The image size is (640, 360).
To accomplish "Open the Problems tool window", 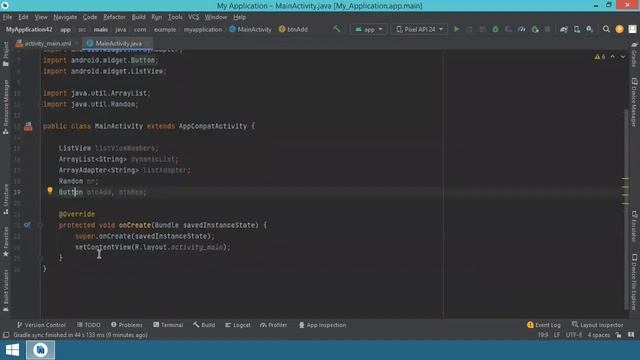I will coord(127,325).
